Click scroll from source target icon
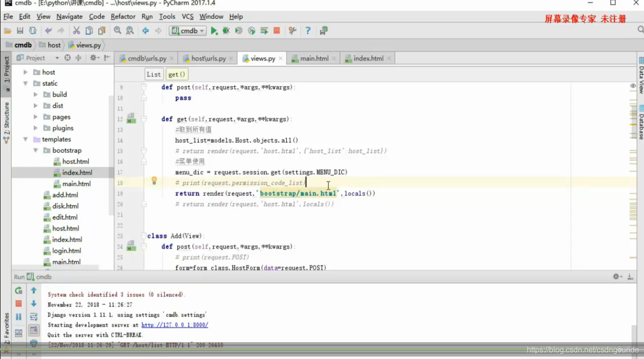The image size is (644, 359). 67,58
